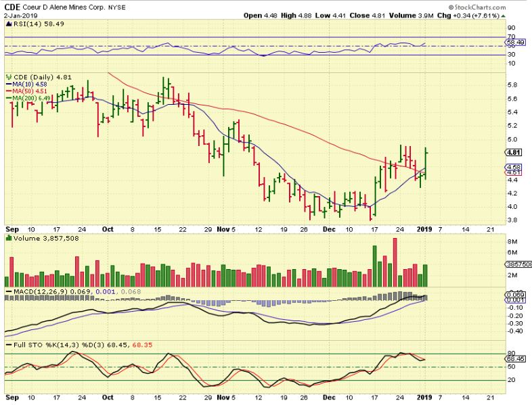
Task: Click the latest green price bar at Jan 2
Action: pos(426,163)
